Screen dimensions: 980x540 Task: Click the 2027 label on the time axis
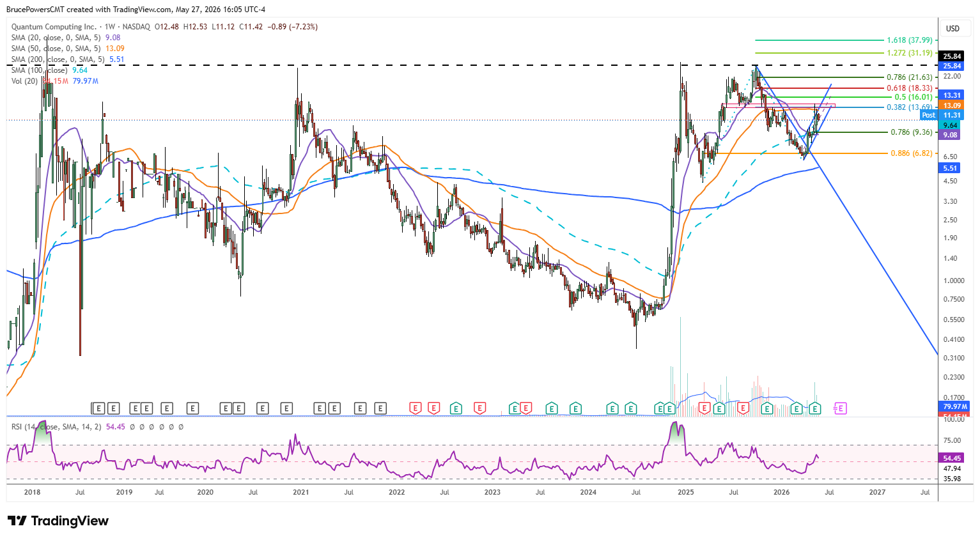click(x=877, y=492)
